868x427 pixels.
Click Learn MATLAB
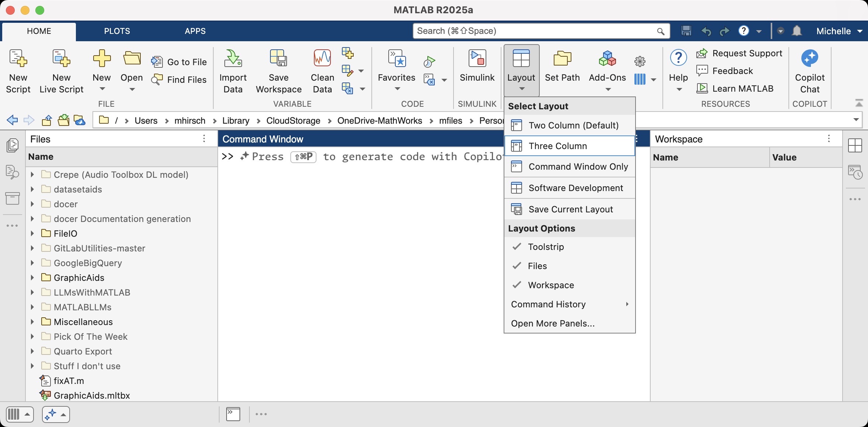742,88
